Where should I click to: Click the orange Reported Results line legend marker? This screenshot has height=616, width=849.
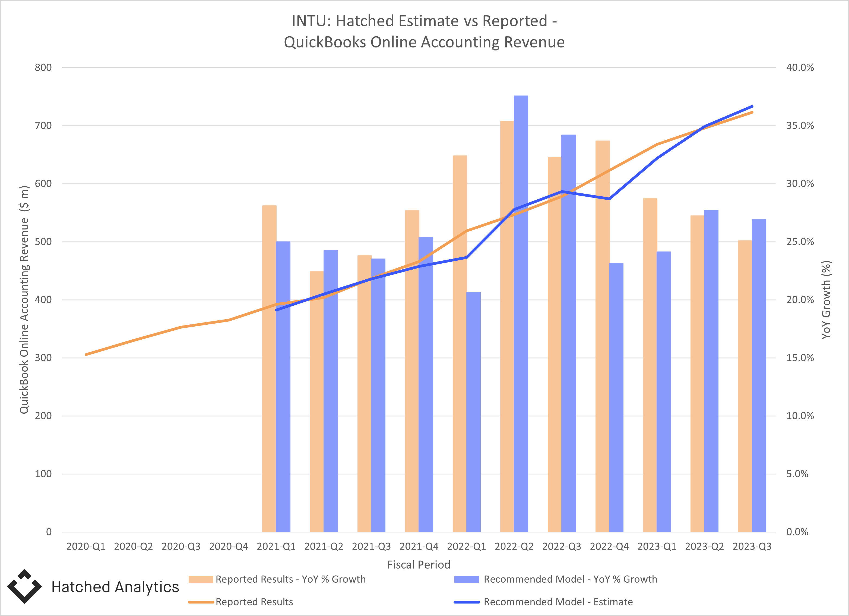point(201,602)
